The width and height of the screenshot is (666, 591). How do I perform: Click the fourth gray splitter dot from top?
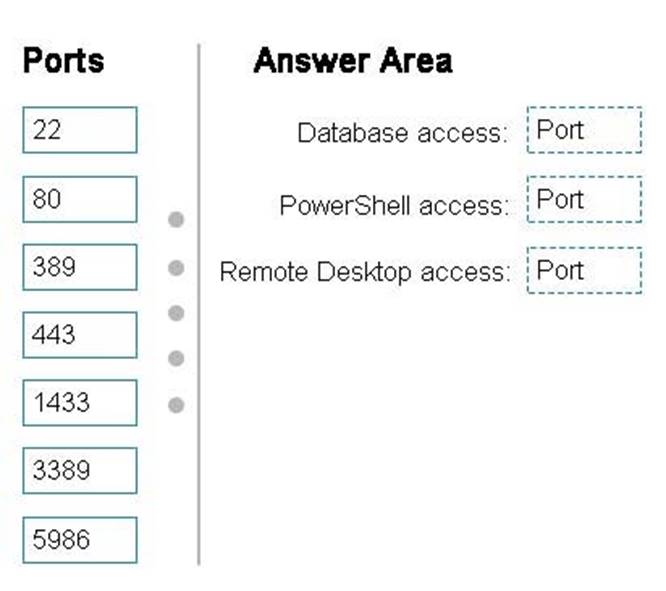[176, 358]
